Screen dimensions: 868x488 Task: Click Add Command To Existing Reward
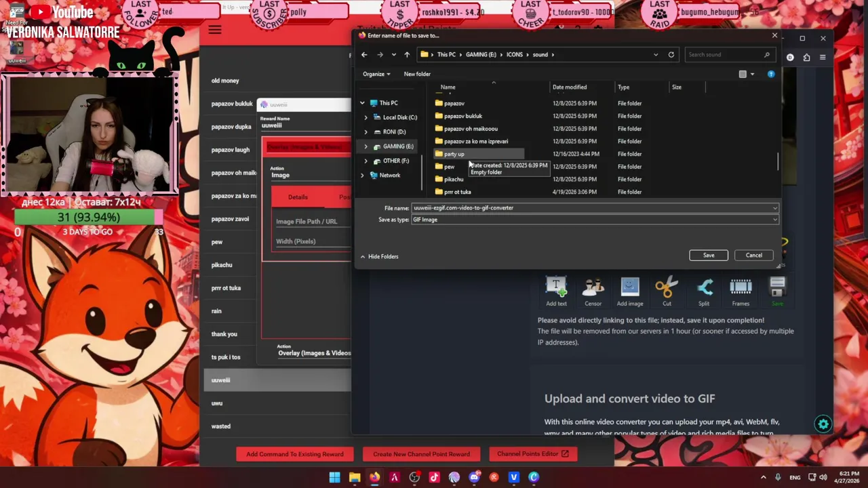tap(295, 454)
